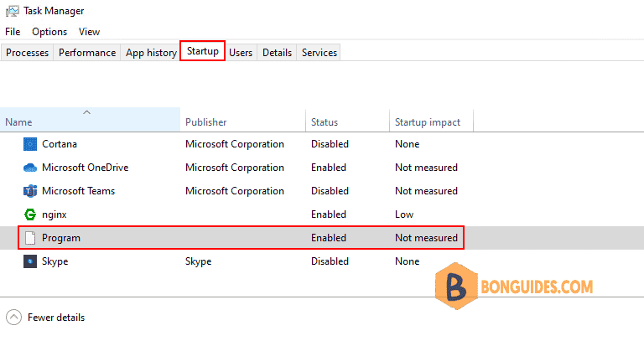Viewport: 644px width, 341px height.
Task: Click Skype's Disabled status cell
Action: pyautogui.click(x=330, y=261)
